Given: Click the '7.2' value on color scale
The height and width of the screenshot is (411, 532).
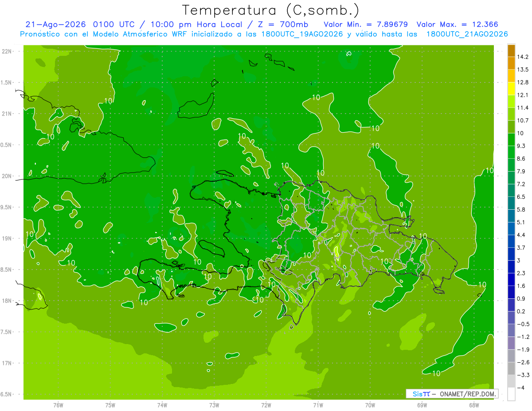Looking at the screenshot, I should (521, 184).
